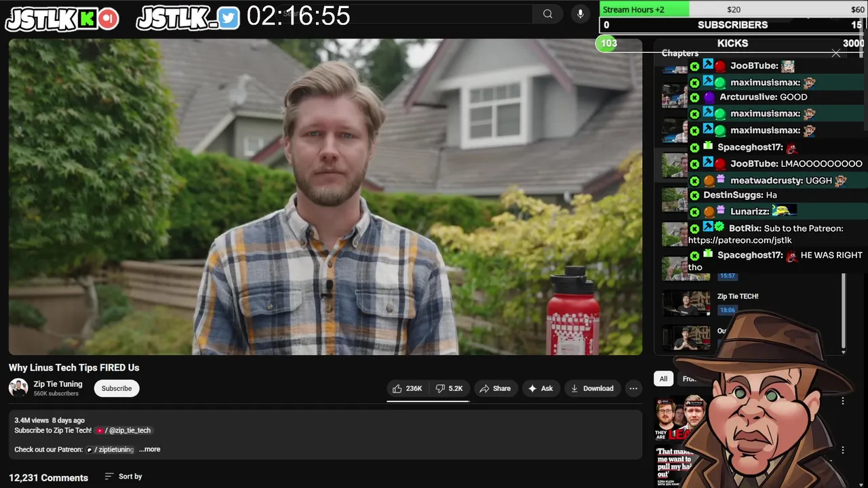The width and height of the screenshot is (868, 488).
Task: Click the green delete icon beside Lunarizz
Action: pos(694,212)
